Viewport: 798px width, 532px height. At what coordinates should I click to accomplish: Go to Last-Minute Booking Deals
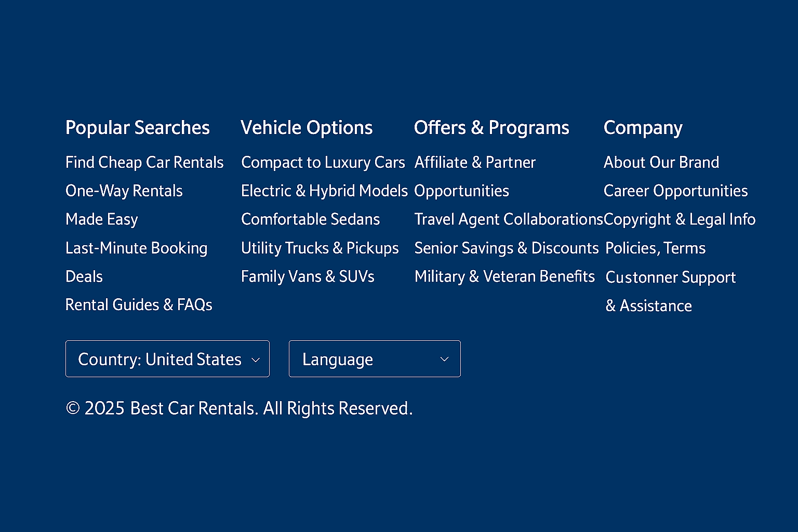click(136, 248)
